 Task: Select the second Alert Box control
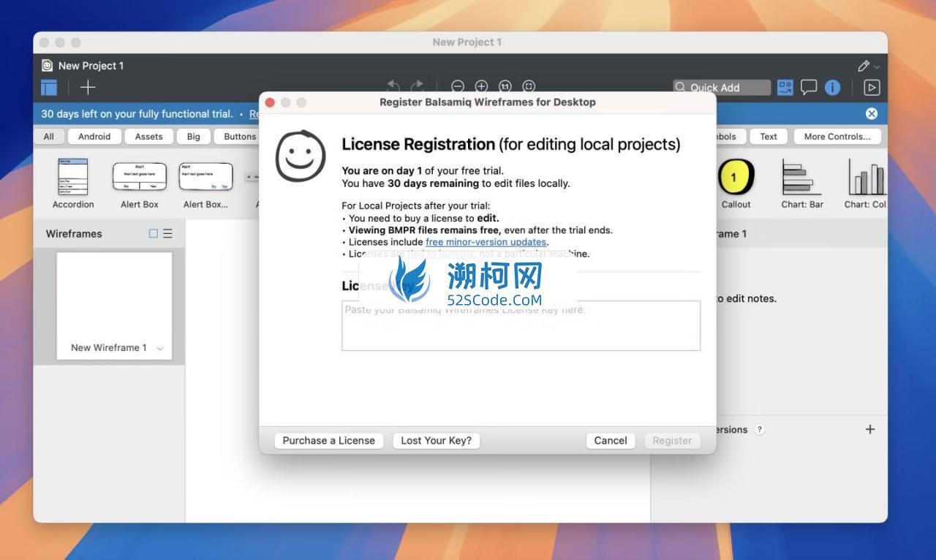(205, 184)
